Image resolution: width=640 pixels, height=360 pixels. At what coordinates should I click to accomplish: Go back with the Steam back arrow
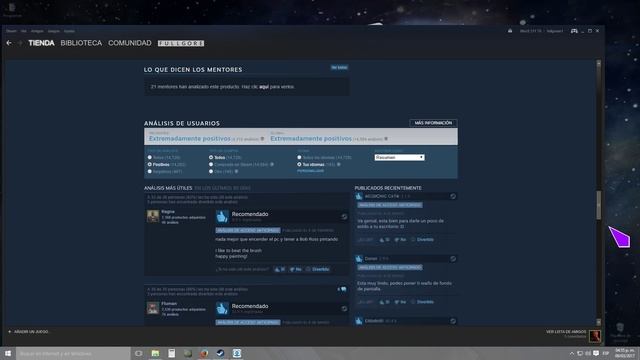coord(9,43)
